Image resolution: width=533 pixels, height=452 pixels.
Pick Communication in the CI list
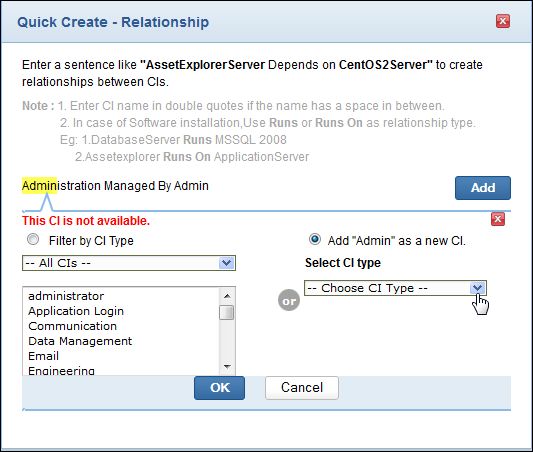[72, 326]
